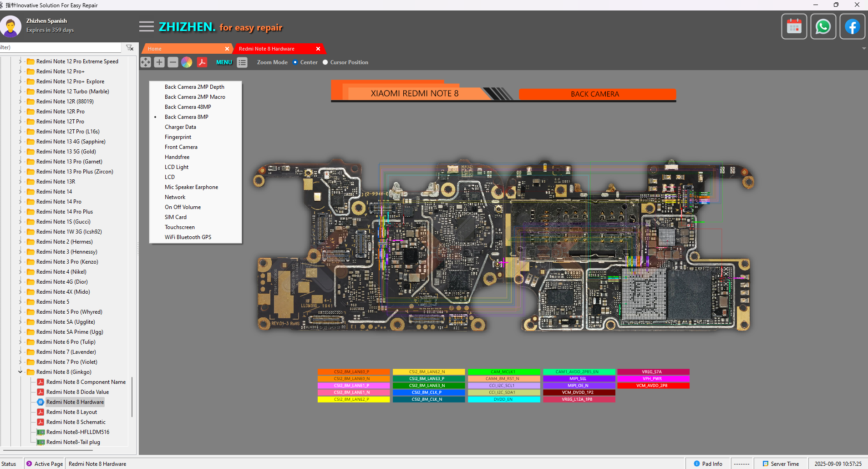
Task: Click the Redmi Note 8 motherboard image
Action: tap(504, 245)
